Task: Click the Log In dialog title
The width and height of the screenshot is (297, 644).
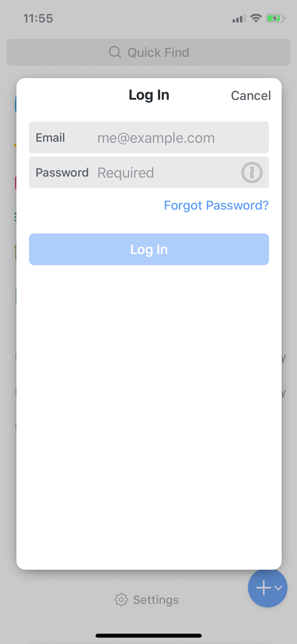Action: click(149, 95)
